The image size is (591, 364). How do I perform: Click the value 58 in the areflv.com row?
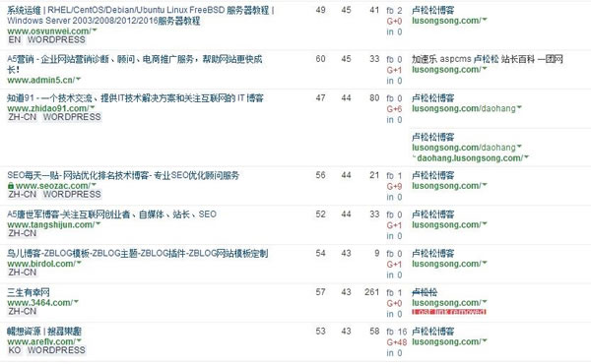374,332
